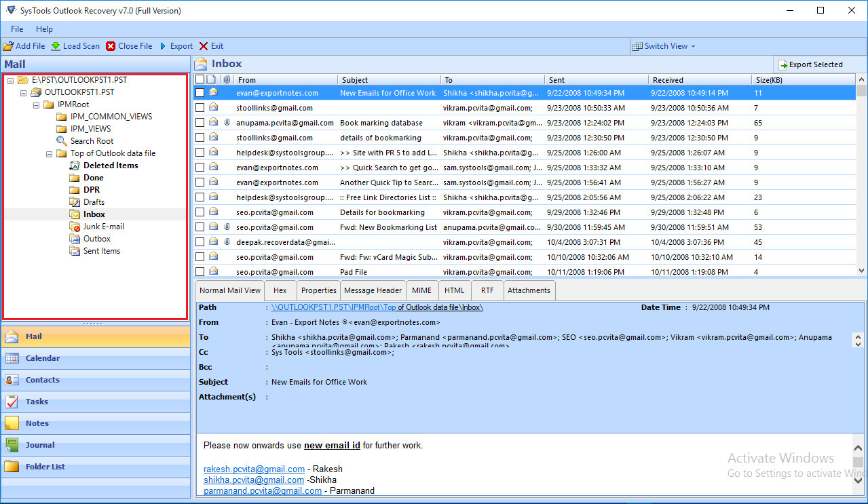Switch to the Hex tab
This screenshot has height=504, width=868.
click(x=280, y=290)
